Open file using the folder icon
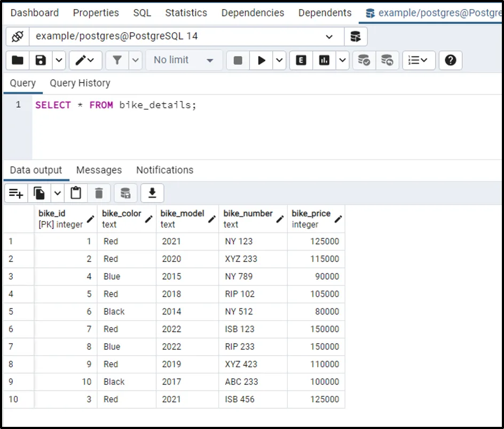504x429 pixels. click(18, 60)
